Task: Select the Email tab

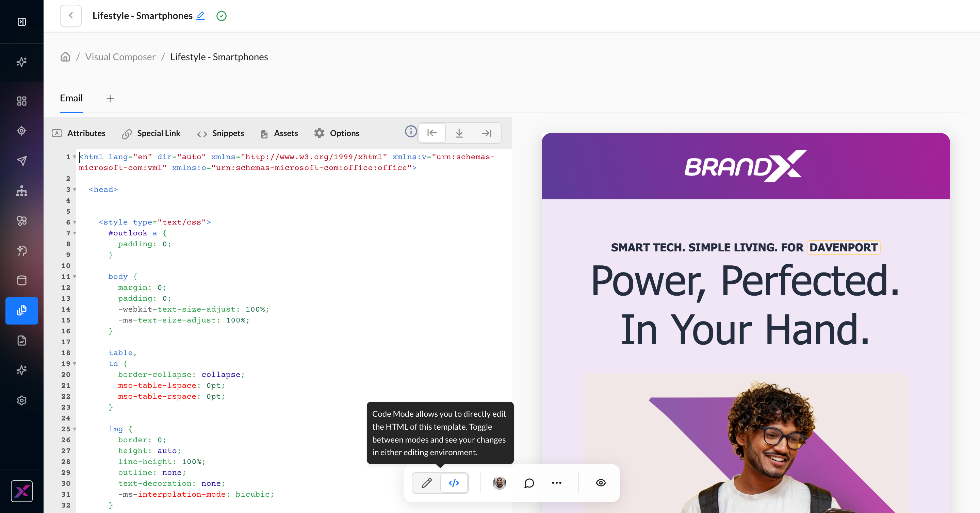Action: [71, 98]
